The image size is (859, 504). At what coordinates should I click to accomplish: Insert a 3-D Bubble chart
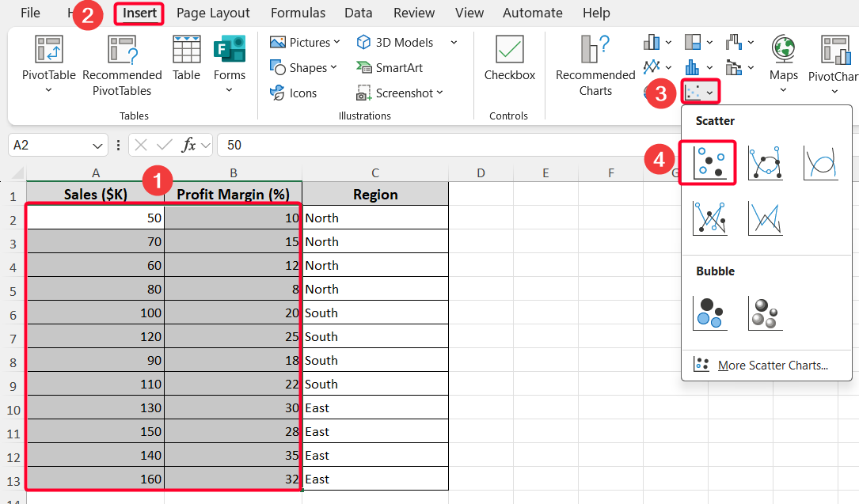point(766,313)
